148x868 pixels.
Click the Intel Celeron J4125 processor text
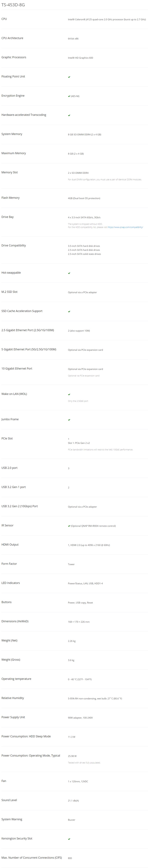point(107,20)
